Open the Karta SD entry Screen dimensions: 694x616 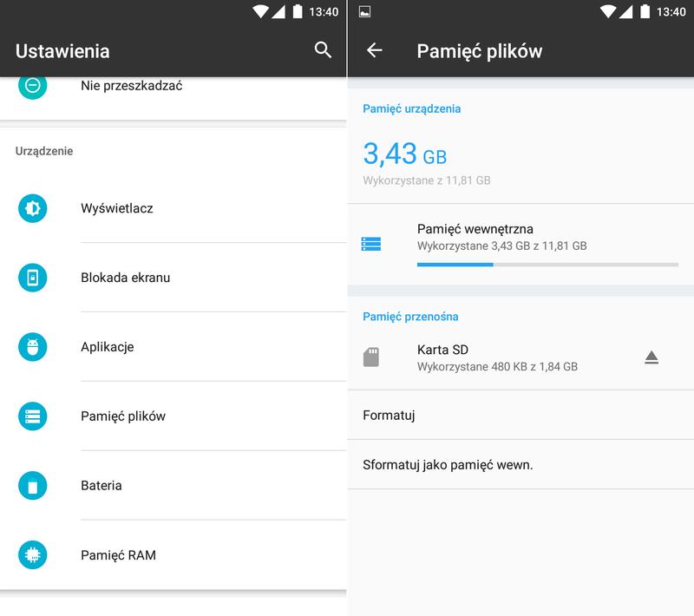coord(520,357)
